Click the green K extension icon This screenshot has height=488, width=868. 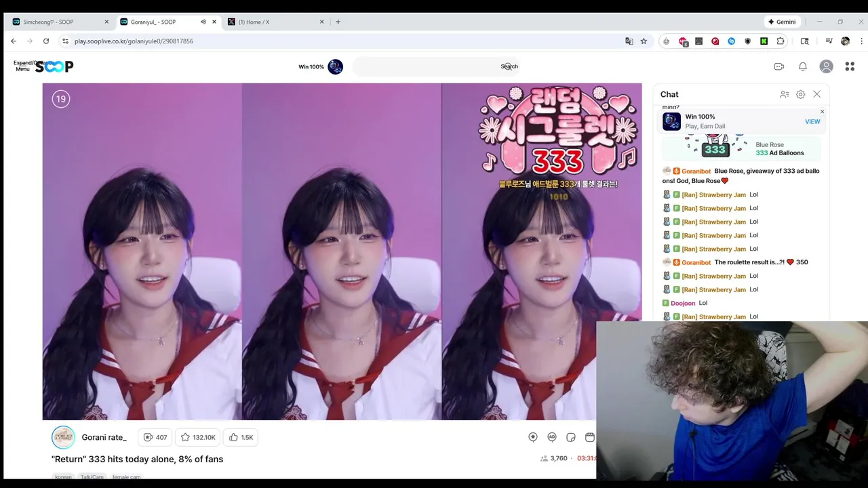click(x=764, y=41)
